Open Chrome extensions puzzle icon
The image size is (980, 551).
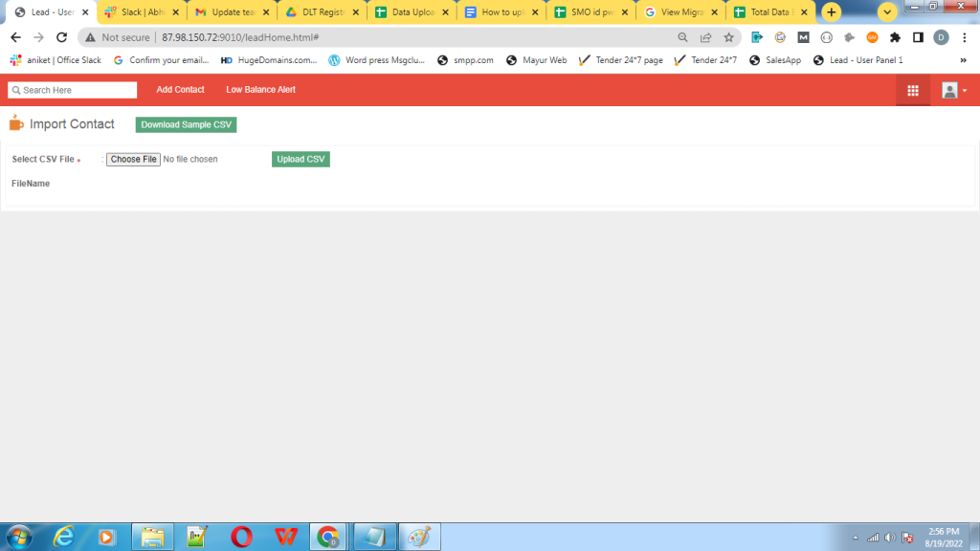coord(895,37)
